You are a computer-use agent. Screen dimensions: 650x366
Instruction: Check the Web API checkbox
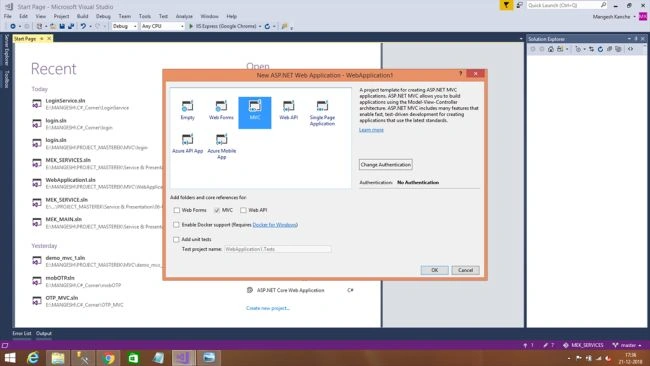point(243,210)
